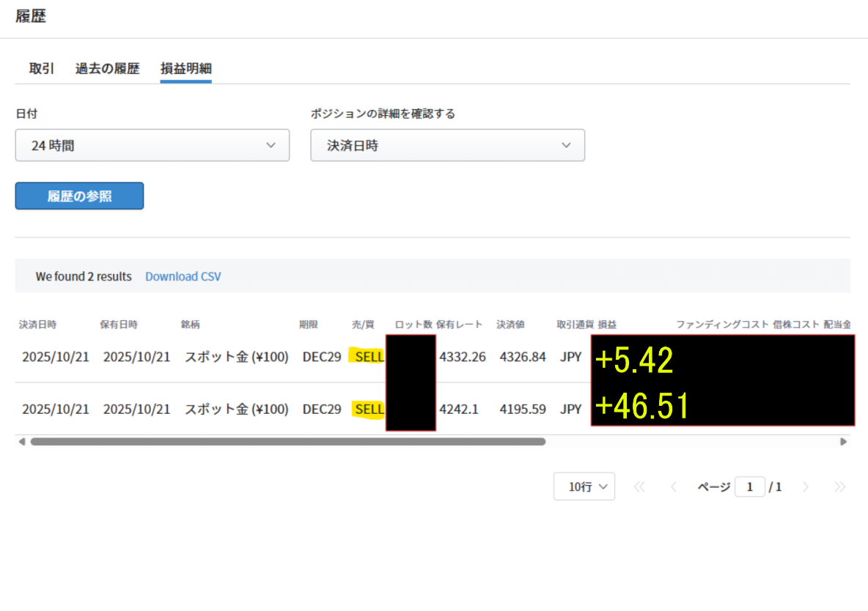Jump to last page icon
The image size is (868, 611).
[x=839, y=486]
